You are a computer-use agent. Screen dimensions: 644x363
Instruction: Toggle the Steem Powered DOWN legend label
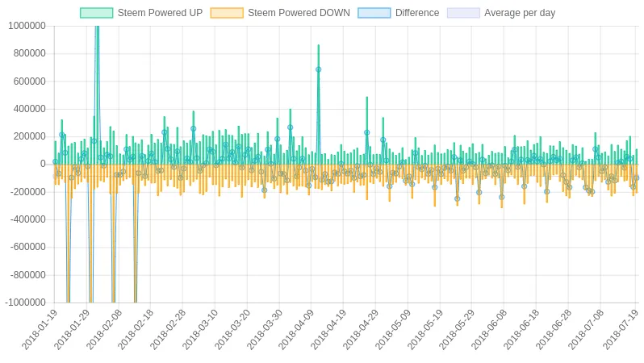pos(299,13)
